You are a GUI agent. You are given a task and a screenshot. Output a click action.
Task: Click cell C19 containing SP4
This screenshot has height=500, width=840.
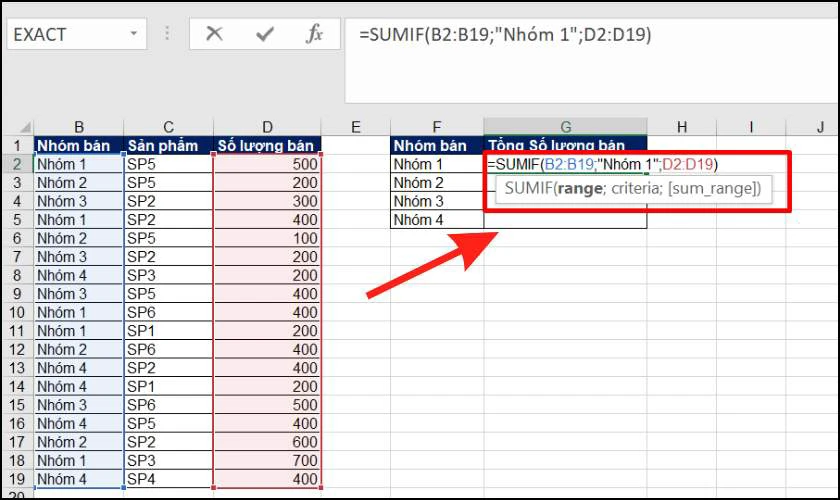pos(168,479)
